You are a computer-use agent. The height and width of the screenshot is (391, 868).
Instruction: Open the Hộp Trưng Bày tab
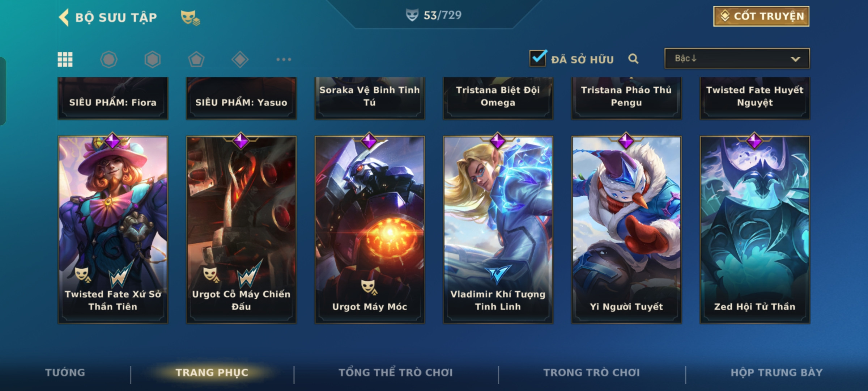(x=776, y=373)
